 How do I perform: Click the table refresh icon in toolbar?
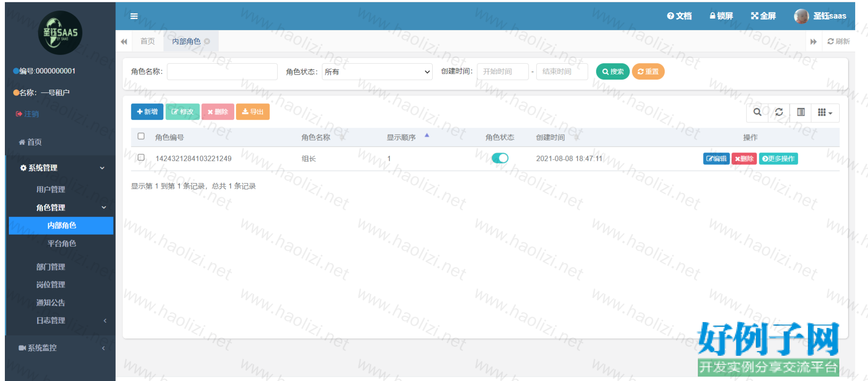point(779,112)
